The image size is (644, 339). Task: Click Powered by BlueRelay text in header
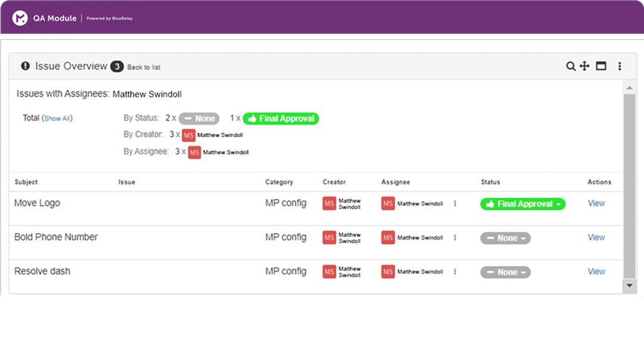coord(109,18)
